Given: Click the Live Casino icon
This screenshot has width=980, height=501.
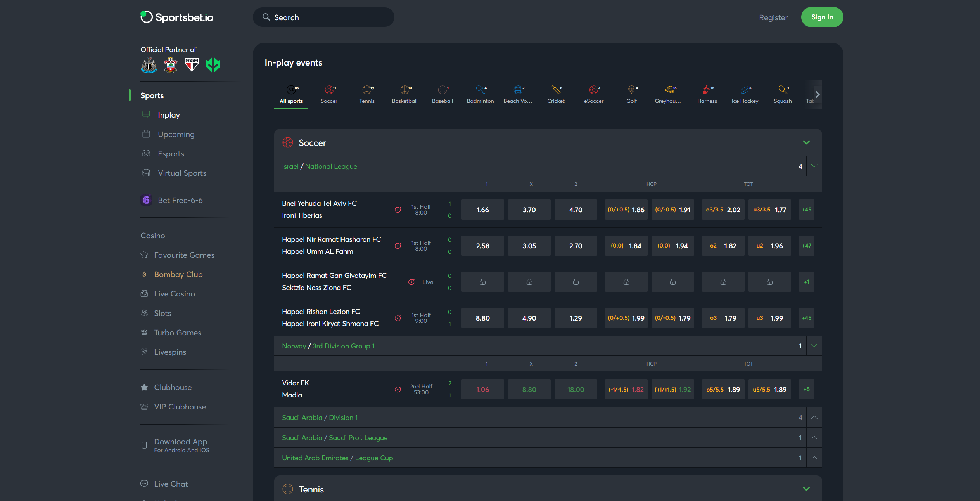Looking at the screenshot, I should [144, 293].
